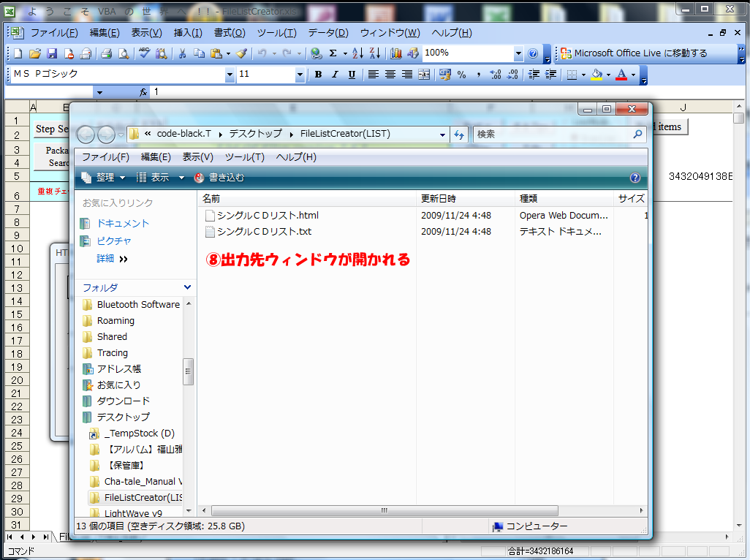Sort descending with Z-A icon
Image resolution: width=750 pixels, height=560 pixels.
click(375, 53)
